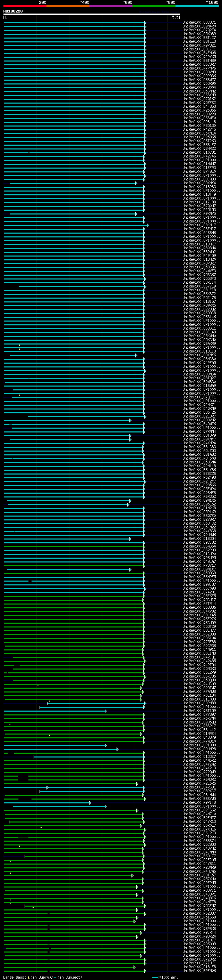The width and height of the screenshot is (222, 980).
Task: Click the orange ~40% identity legend bar
Action: click(68, 6)
